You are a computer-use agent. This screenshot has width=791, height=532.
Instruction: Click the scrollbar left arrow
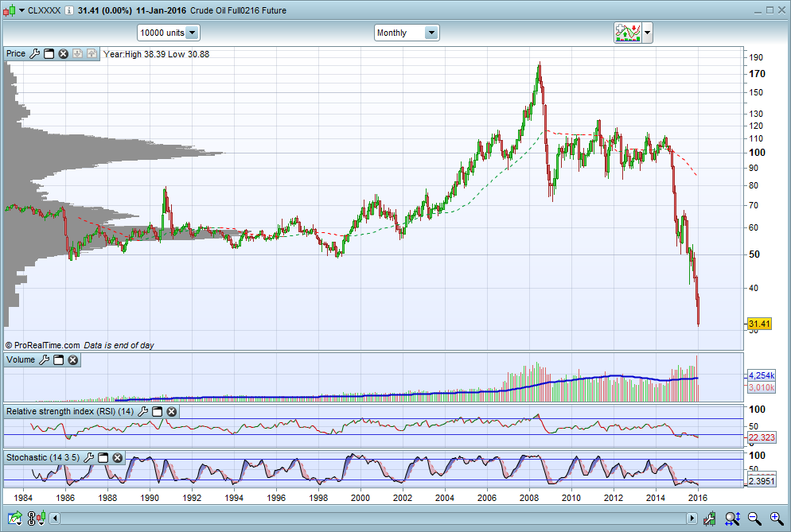[x=55, y=519]
